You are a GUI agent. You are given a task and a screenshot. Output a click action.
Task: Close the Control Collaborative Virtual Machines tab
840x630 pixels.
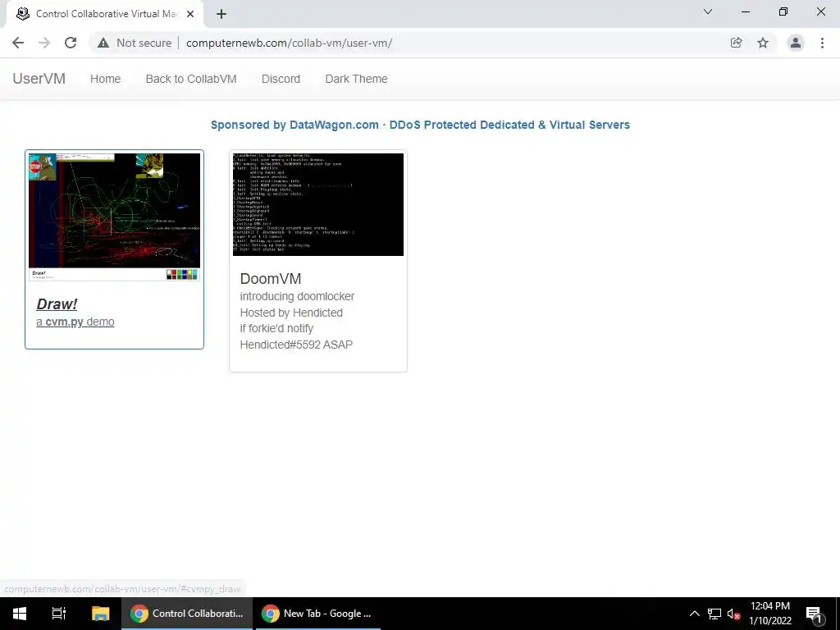point(190,15)
